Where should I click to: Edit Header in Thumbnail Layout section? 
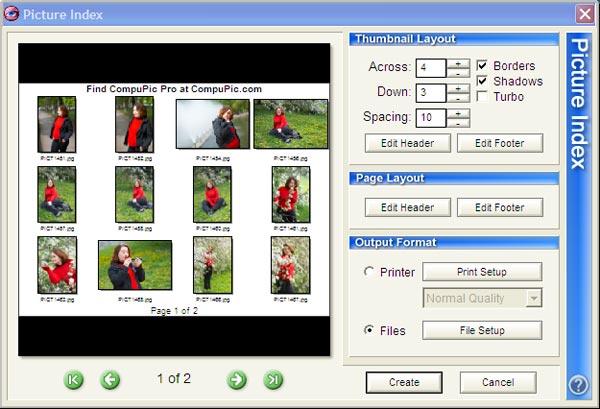point(408,143)
